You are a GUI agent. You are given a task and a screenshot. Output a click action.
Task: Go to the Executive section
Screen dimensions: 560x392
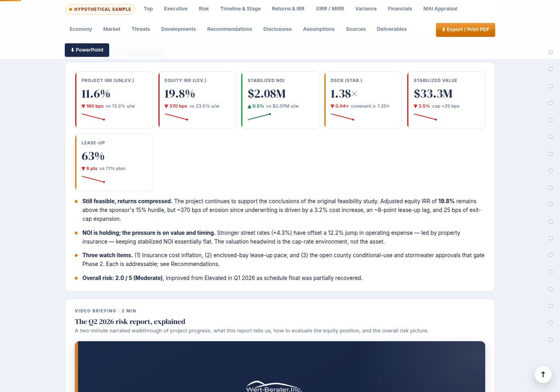pos(176,9)
